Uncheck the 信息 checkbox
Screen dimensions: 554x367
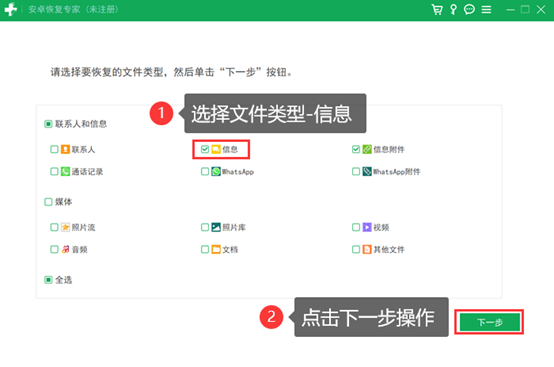click(x=205, y=149)
